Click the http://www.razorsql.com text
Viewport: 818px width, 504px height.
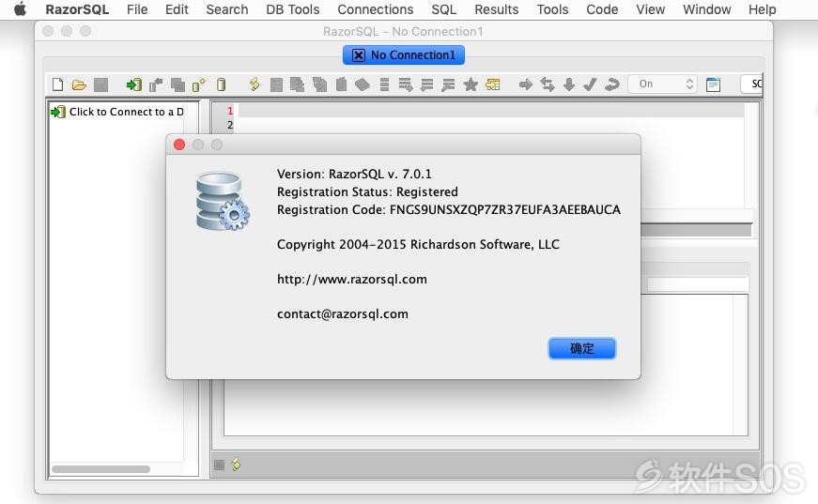click(351, 280)
